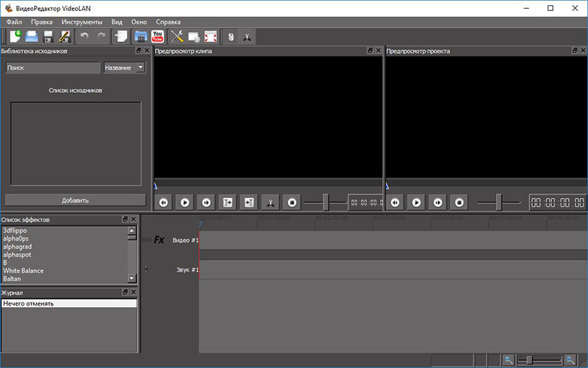Click the Import media page icon
The height and width of the screenshot is (368, 588).
pyautogui.click(x=121, y=36)
